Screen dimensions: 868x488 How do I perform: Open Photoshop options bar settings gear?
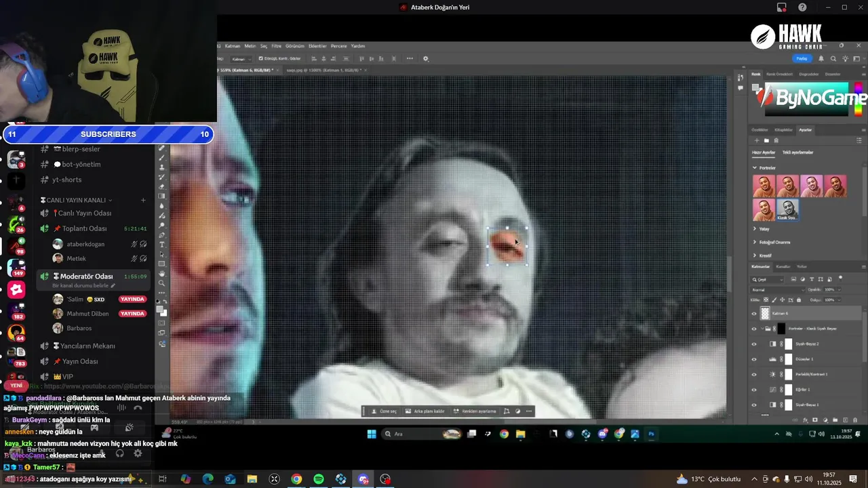426,59
